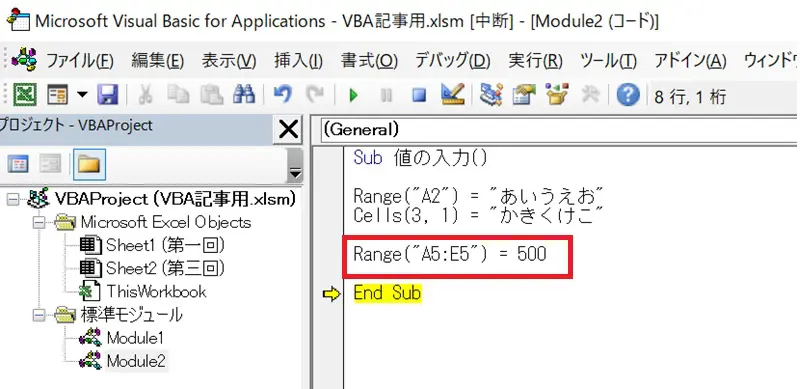Viewport: 800px width, 389px height.
Task: Select ThisWorkbook in the project tree
Action: click(x=156, y=291)
